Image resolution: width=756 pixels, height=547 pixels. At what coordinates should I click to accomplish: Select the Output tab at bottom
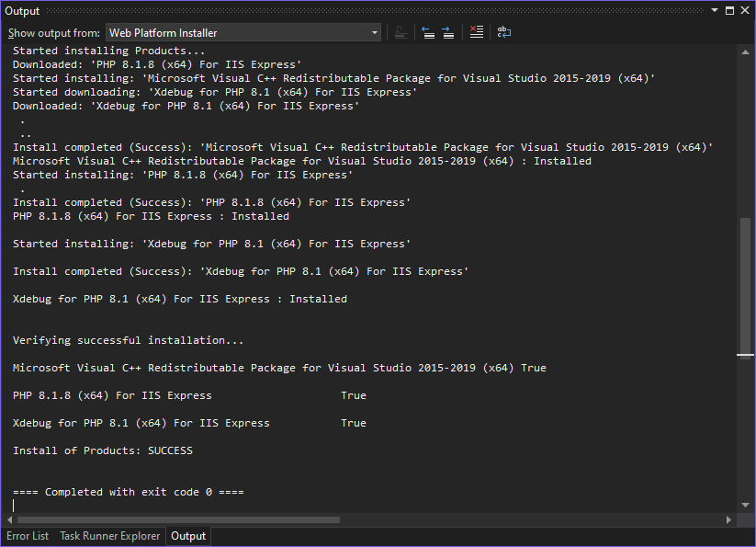pyautogui.click(x=188, y=536)
